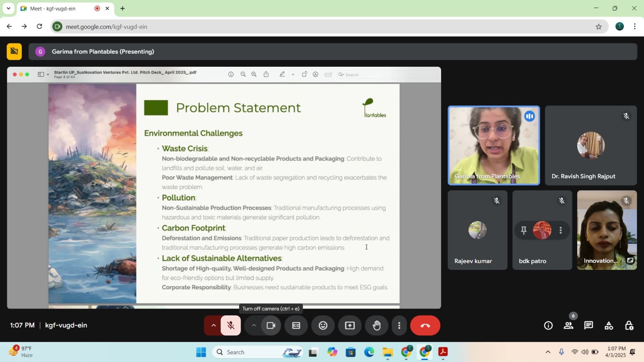Open meeting details info icon
This screenshot has height=362, width=644.
(548, 325)
